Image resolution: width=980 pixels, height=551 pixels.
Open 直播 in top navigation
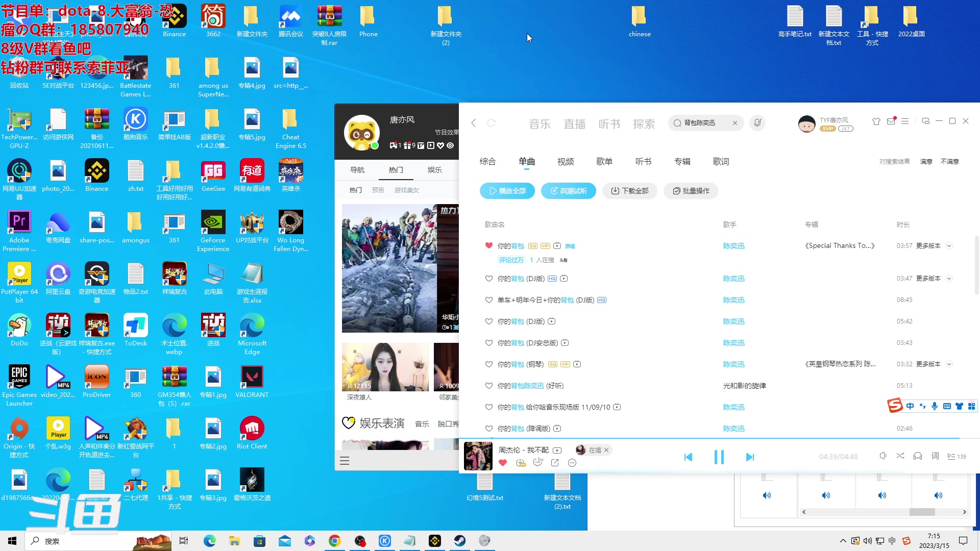[x=574, y=124]
